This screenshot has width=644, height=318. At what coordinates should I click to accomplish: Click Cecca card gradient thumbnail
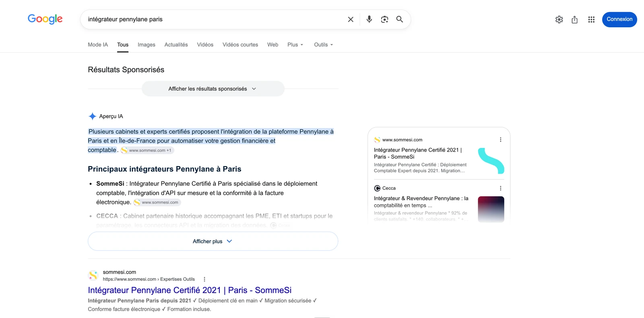point(491,209)
